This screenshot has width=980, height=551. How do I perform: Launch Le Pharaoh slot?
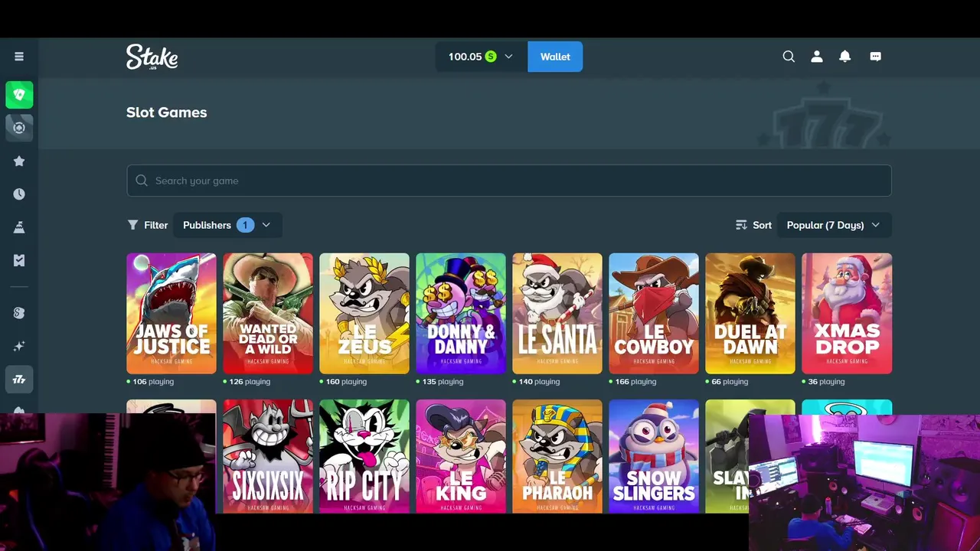click(557, 456)
